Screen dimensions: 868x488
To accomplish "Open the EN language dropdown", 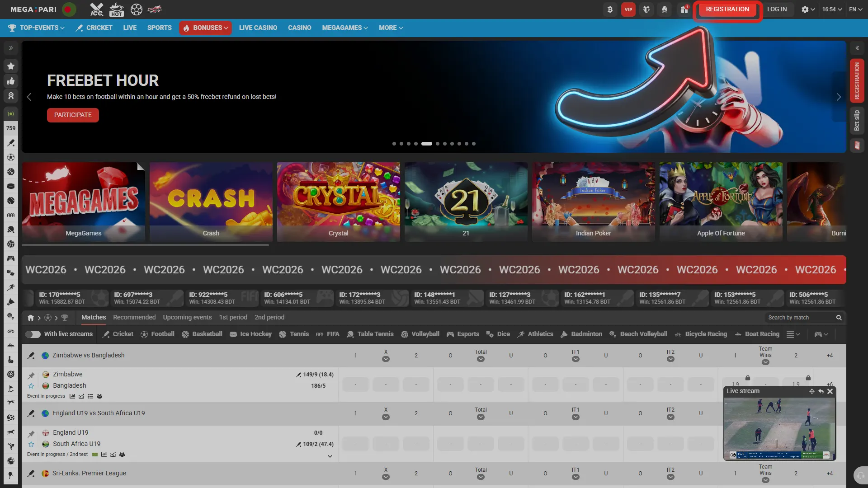I will [856, 9].
